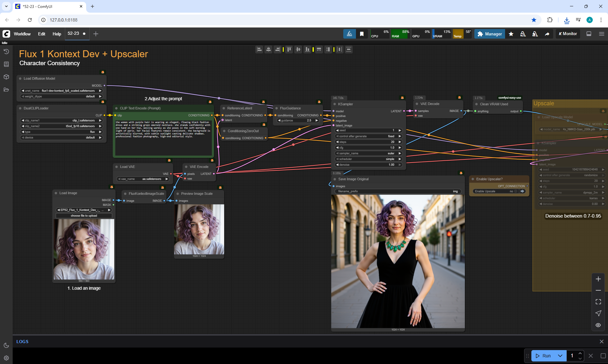Click the share arrow icon in toolbar
The image size is (608, 364).
547,34
